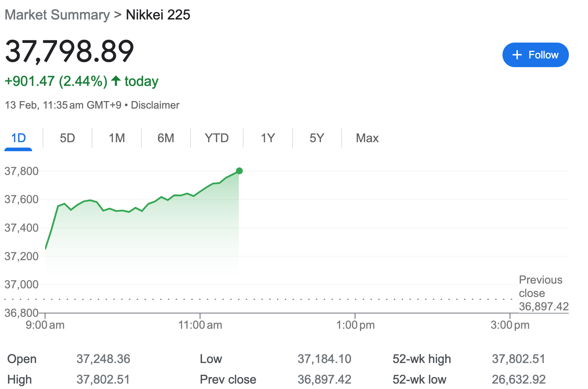Open the Market Summary breadcrumb link
The width and height of the screenshot is (588, 389).
coord(57,15)
